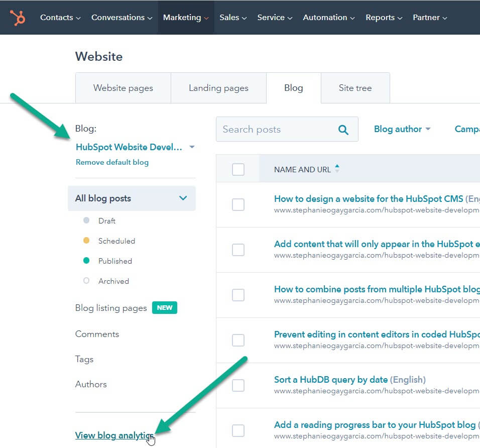Screen dimensions: 480x448
Task: Open the Marketing menu
Action: (186, 17)
